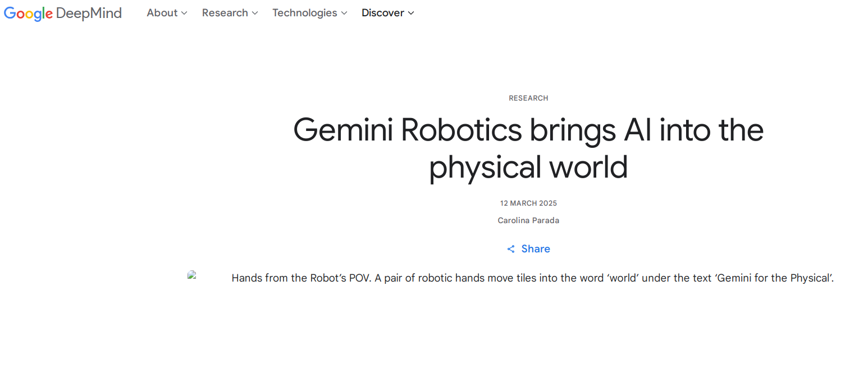
Task: Click the RESEARCH category label
Action: tap(528, 98)
